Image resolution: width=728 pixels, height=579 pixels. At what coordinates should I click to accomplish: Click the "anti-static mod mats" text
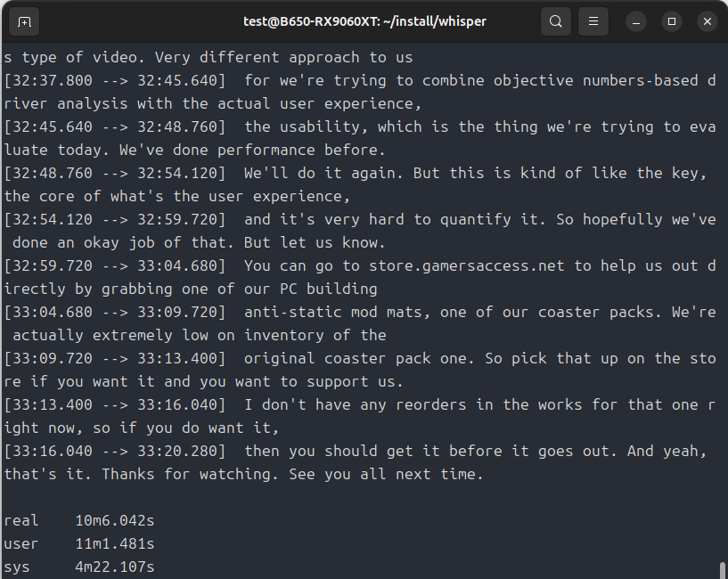click(x=333, y=312)
